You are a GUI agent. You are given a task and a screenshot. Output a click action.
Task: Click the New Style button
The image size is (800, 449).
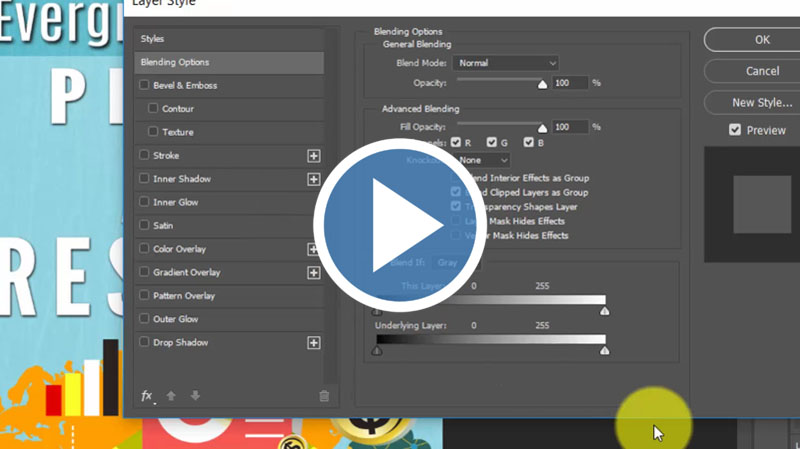pos(761,102)
